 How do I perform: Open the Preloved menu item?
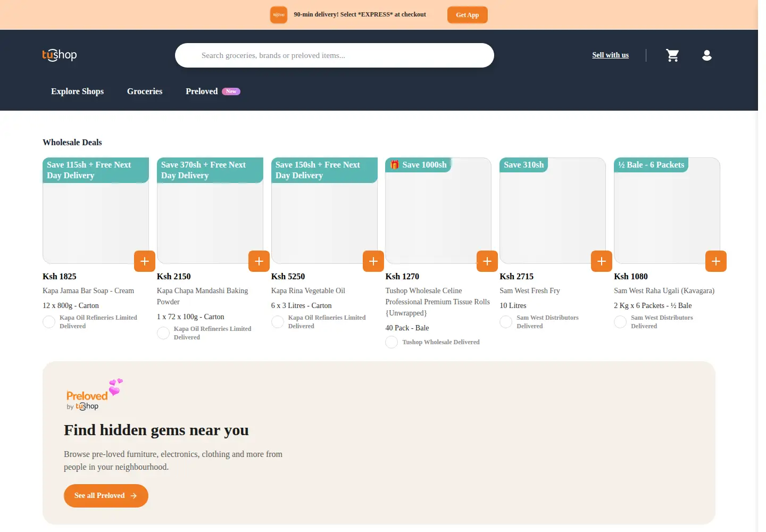(x=202, y=92)
